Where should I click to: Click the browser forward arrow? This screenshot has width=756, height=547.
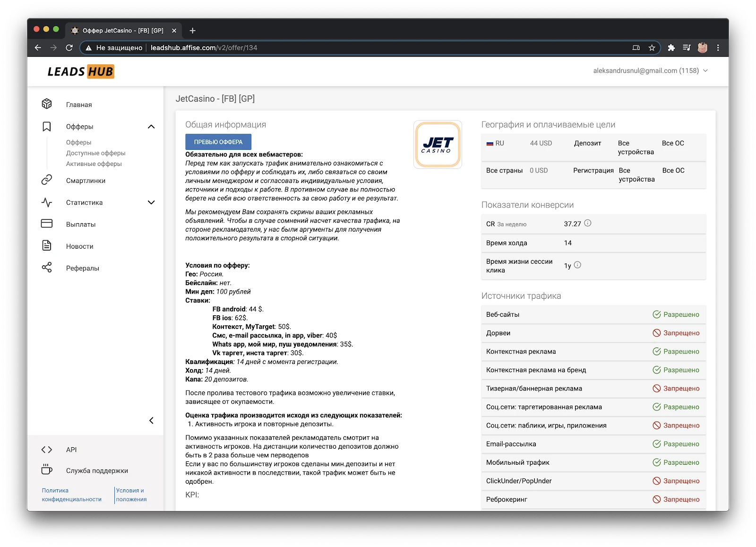pos(53,48)
